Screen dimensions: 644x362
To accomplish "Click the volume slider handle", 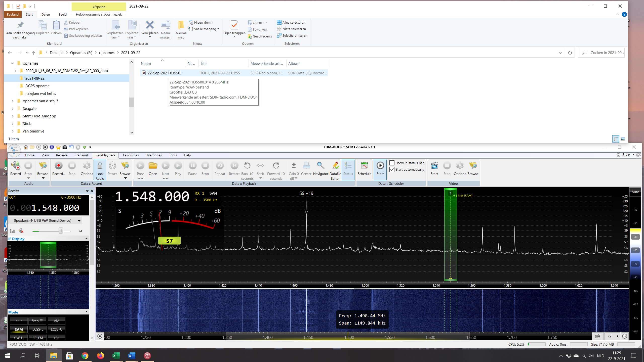I will click(x=61, y=231).
